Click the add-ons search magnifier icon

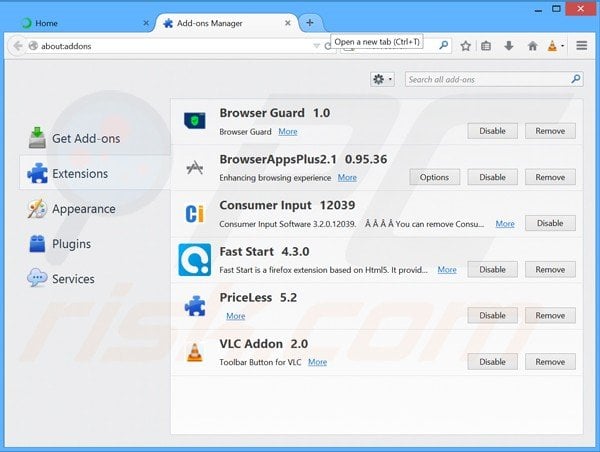pyautogui.click(x=576, y=79)
